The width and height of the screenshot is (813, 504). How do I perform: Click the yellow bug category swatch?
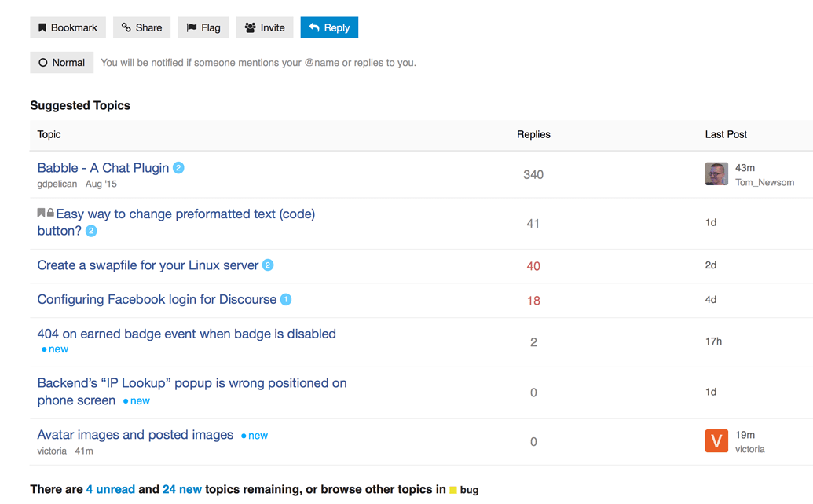click(453, 490)
